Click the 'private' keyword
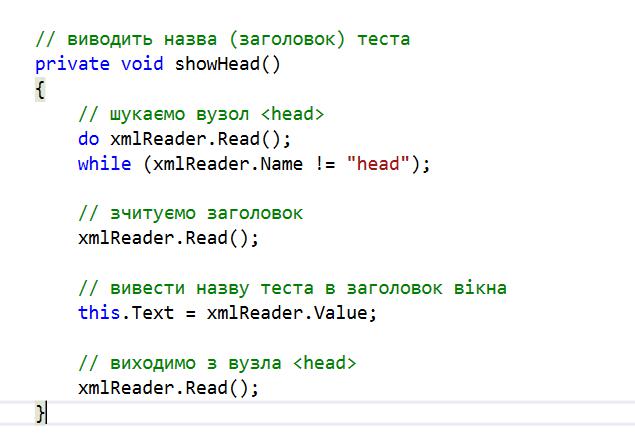635x437 pixels. pyautogui.click(x=72, y=64)
